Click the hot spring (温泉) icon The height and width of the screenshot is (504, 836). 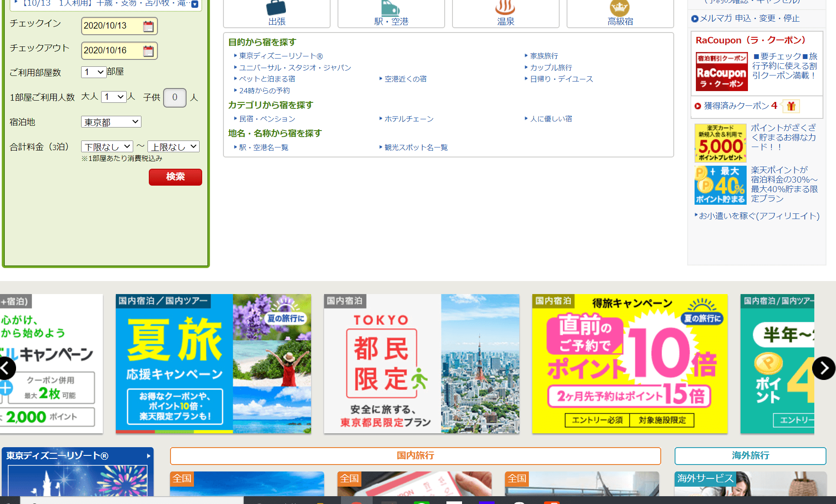(505, 7)
